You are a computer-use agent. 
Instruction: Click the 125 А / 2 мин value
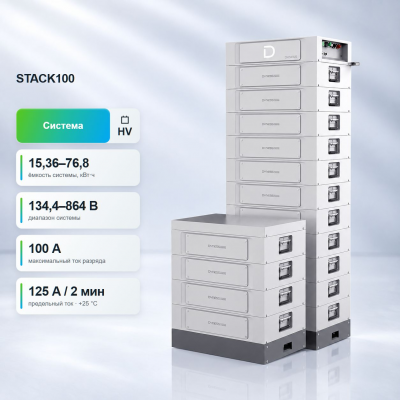(66, 291)
